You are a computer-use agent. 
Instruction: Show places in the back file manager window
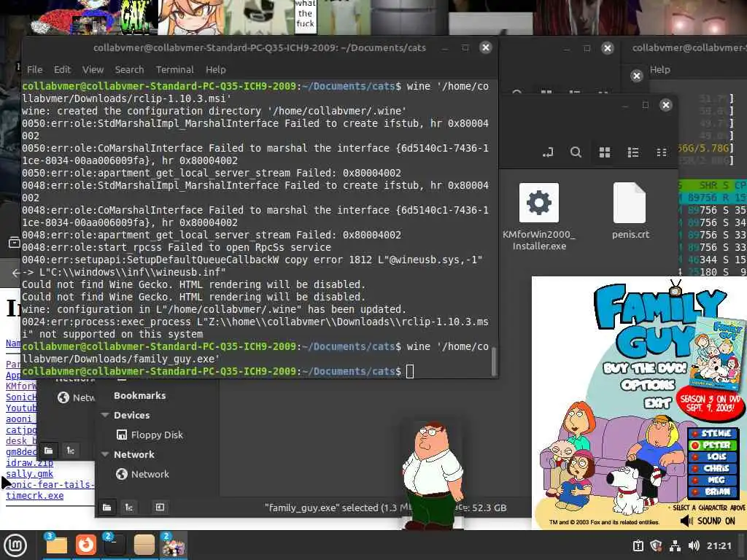point(49,451)
